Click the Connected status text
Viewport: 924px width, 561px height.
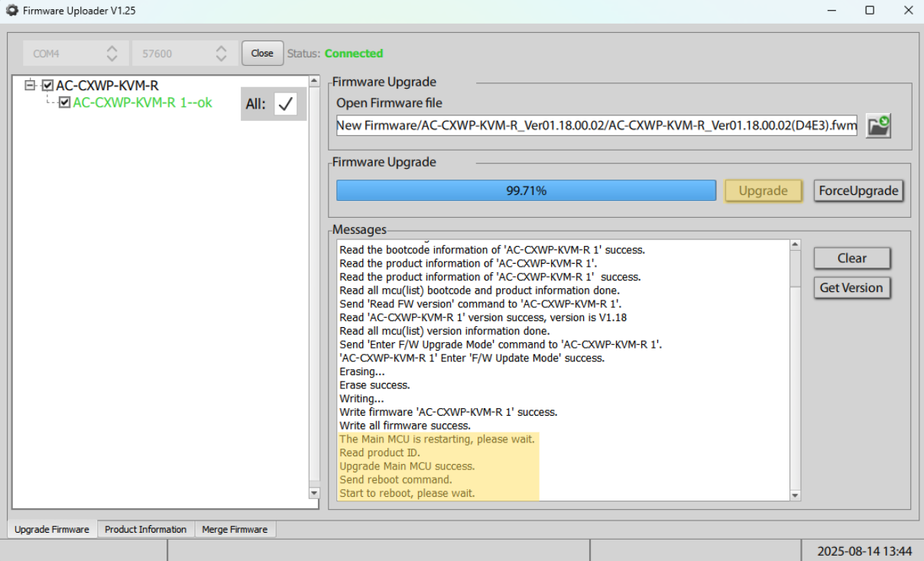[x=354, y=54]
